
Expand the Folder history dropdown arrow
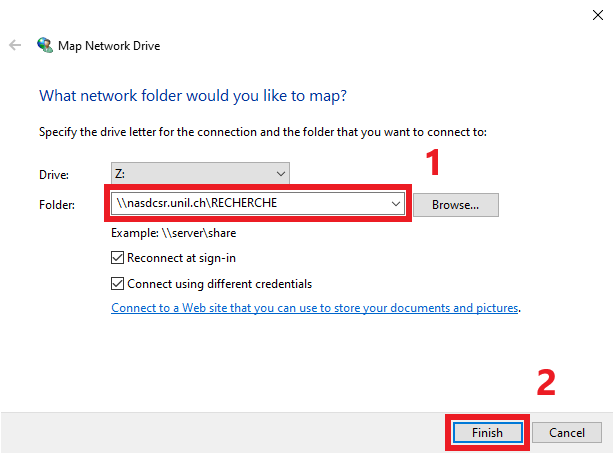pyautogui.click(x=397, y=204)
